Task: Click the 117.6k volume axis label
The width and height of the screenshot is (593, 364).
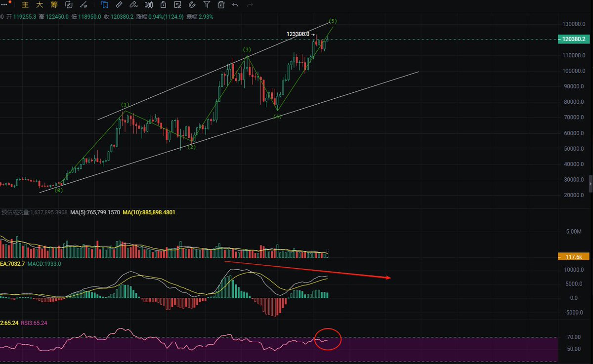Action: click(x=573, y=257)
